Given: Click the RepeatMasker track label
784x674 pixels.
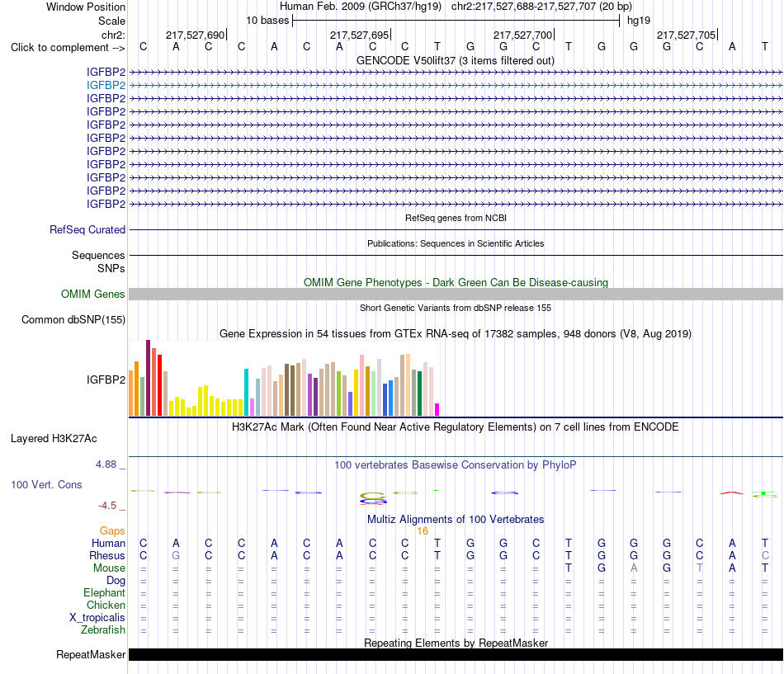Looking at the screenshot, I should click(91, 654).
